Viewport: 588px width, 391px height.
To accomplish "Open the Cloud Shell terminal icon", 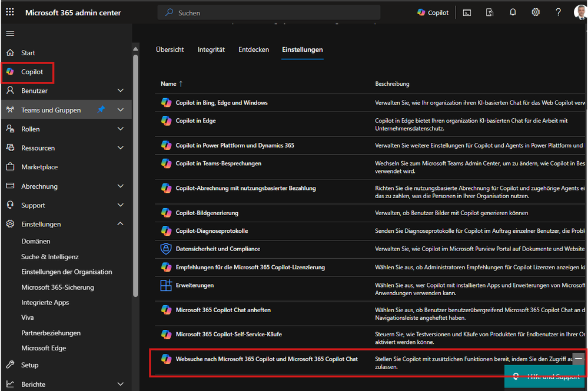I will (x=467, y=13).
